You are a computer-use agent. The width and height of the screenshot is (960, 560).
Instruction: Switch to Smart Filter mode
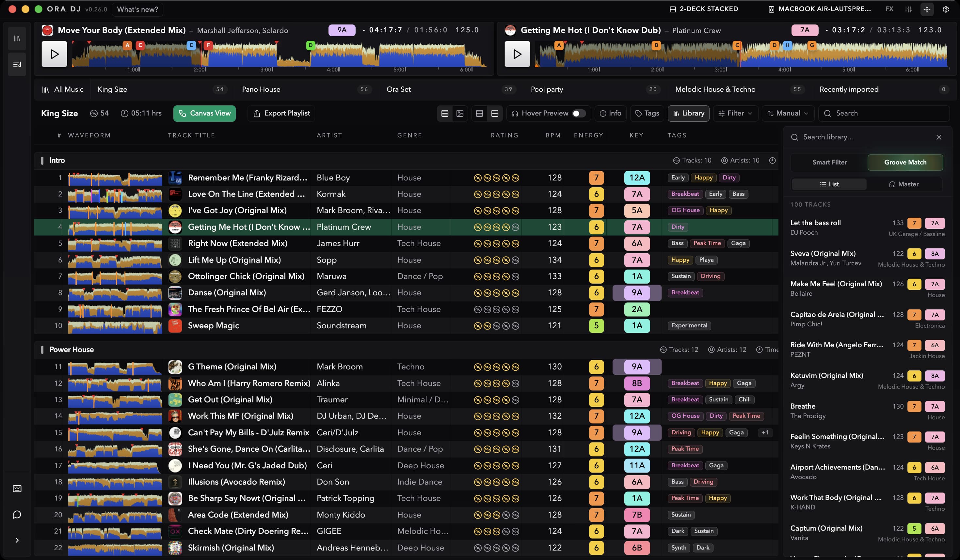[x=829, y=162]
